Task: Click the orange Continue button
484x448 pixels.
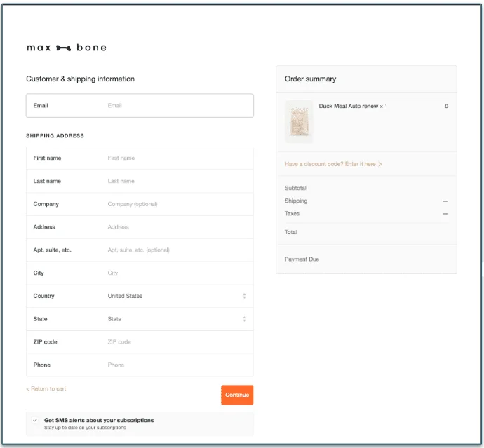Action: tap(237, 395)
